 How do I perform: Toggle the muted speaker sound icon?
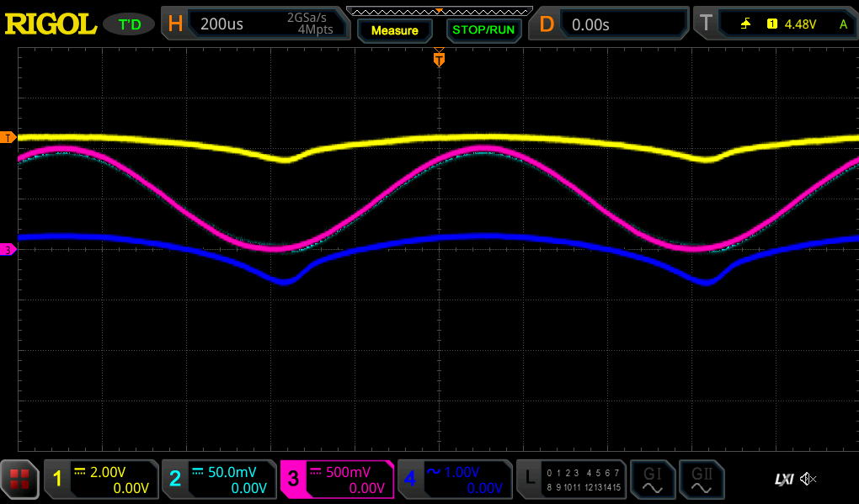[808, 480]
